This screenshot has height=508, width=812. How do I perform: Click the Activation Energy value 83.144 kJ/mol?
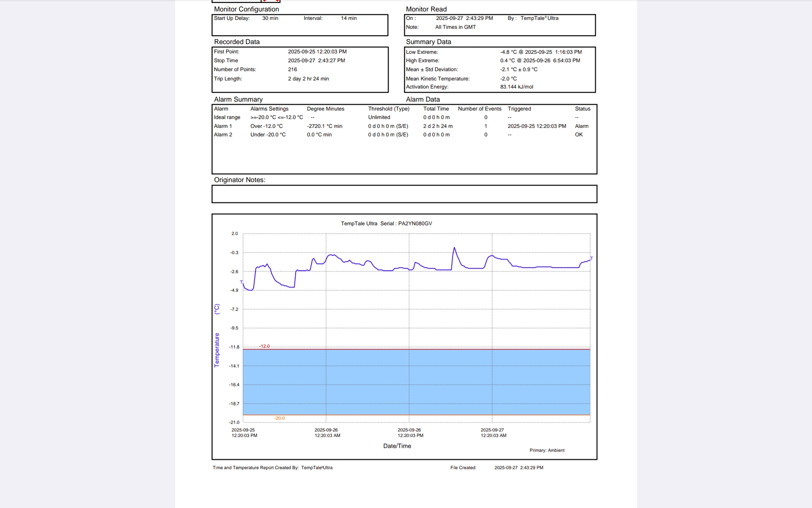[516, 87]
